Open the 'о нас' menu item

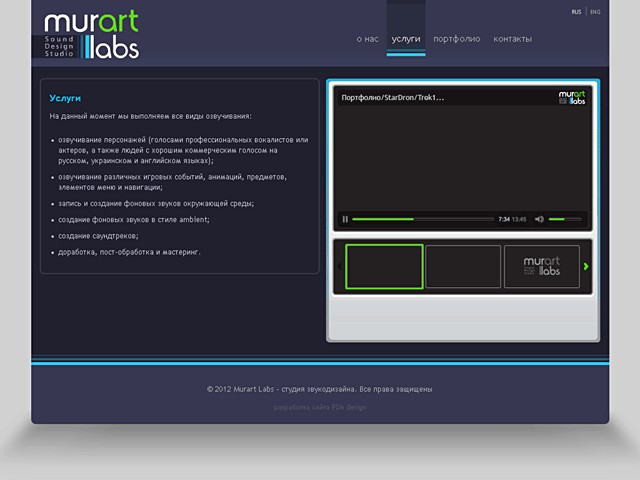367,39
